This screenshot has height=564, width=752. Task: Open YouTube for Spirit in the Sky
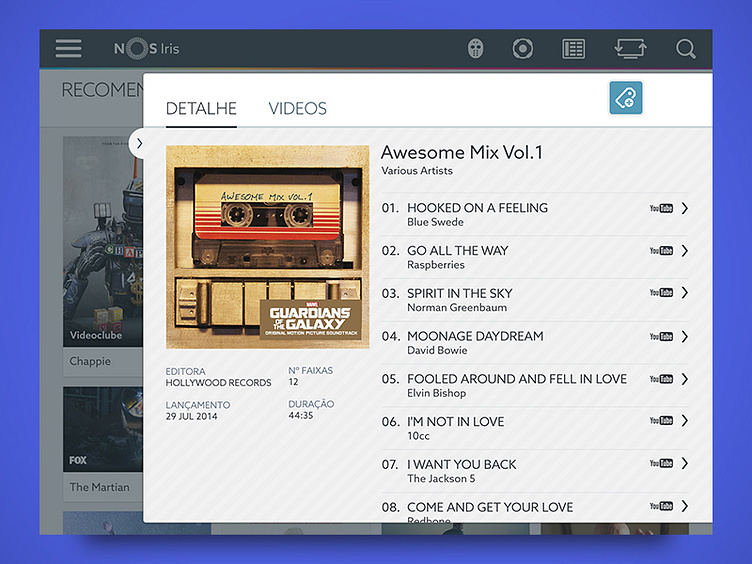point(661,293)
